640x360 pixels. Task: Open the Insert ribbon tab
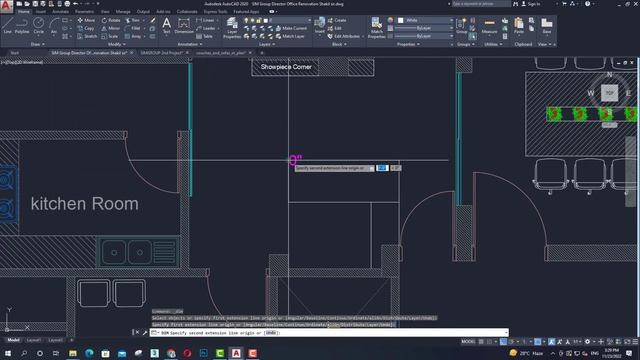point(41,11)
